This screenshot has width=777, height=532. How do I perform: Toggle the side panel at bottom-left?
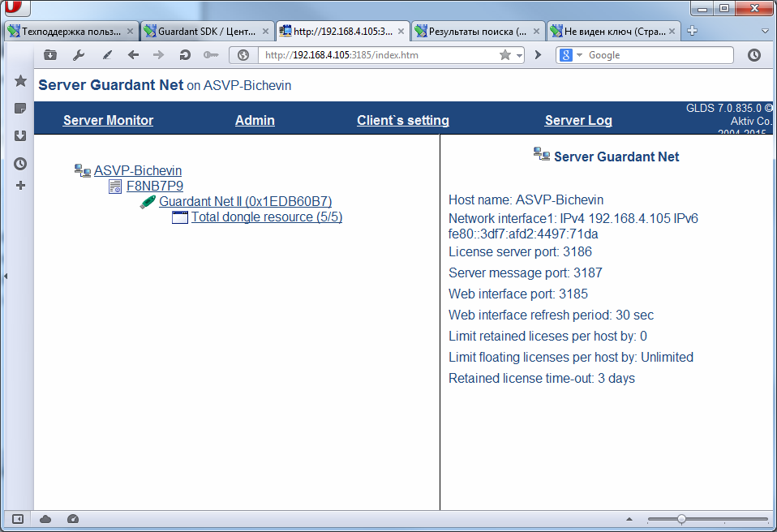coord(18,519)
